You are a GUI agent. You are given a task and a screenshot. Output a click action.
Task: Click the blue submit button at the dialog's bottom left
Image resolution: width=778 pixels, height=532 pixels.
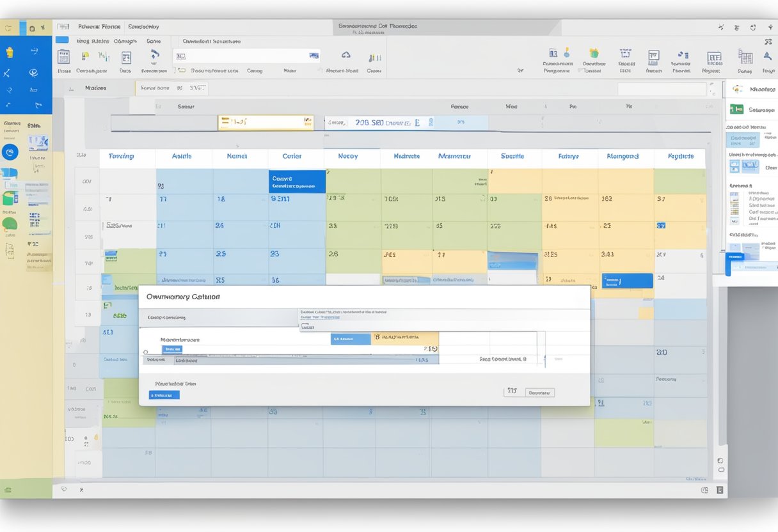163,395
